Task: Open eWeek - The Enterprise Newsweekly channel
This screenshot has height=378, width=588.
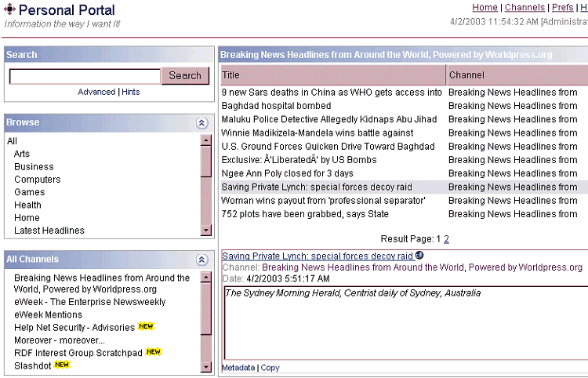Action: tap(89, 302)
